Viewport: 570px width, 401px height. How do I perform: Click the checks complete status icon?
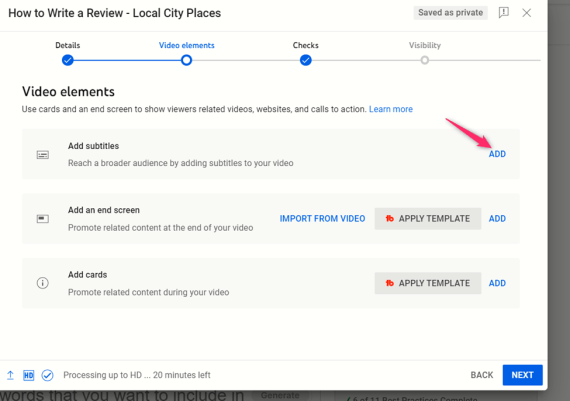(x=47, y=375)
